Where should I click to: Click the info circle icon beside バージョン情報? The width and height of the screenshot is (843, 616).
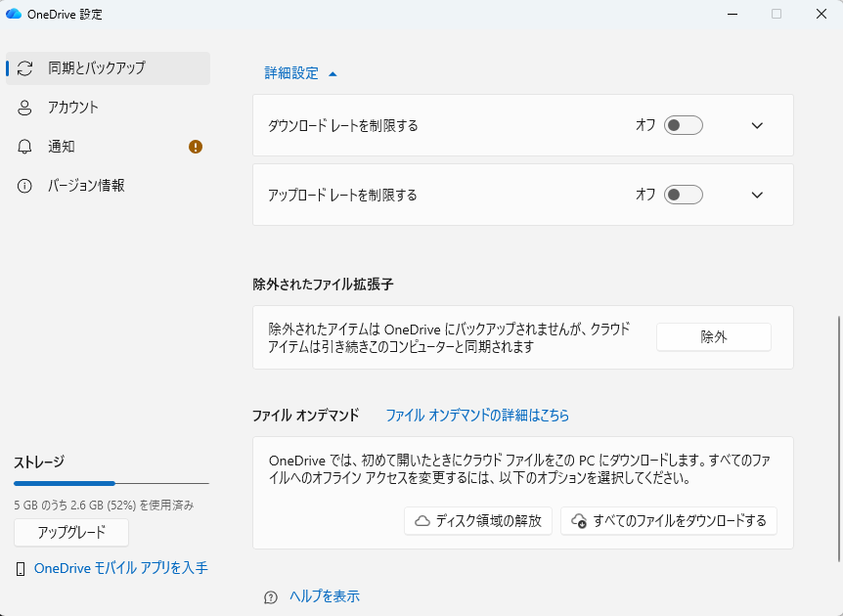24,186
